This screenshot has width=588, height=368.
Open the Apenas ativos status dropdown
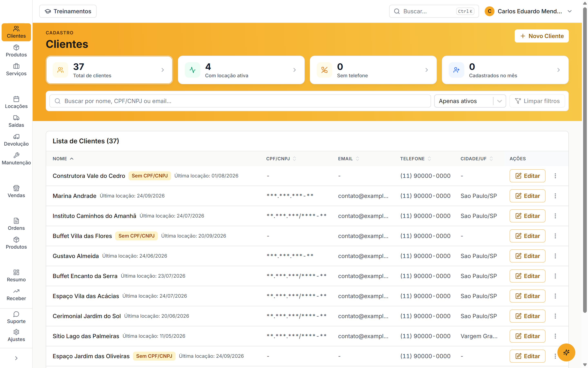coord(470,101)
